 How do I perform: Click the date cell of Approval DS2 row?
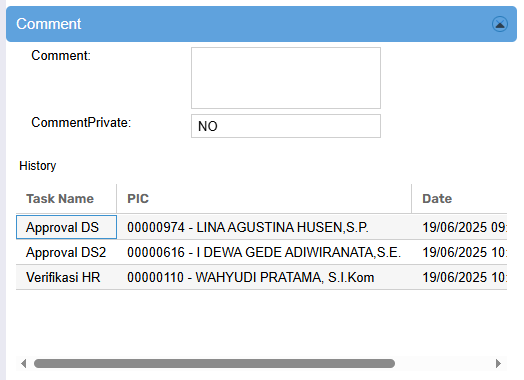click(x=460, y=252)
